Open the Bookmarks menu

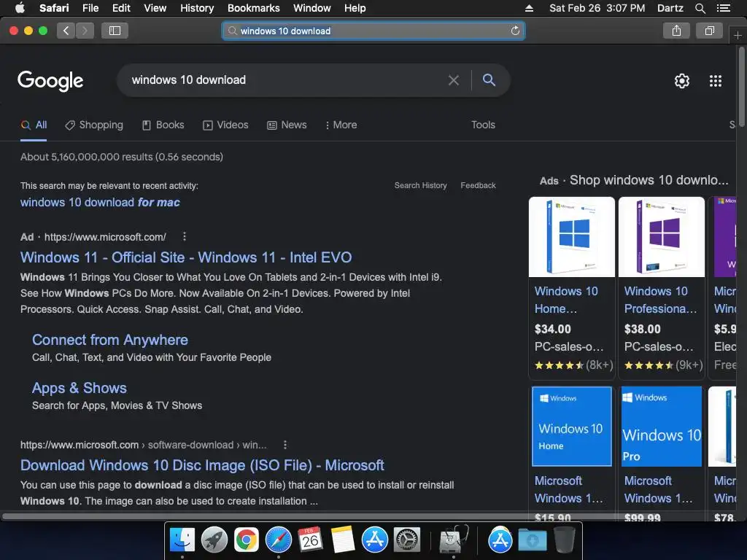pos(253,8)
